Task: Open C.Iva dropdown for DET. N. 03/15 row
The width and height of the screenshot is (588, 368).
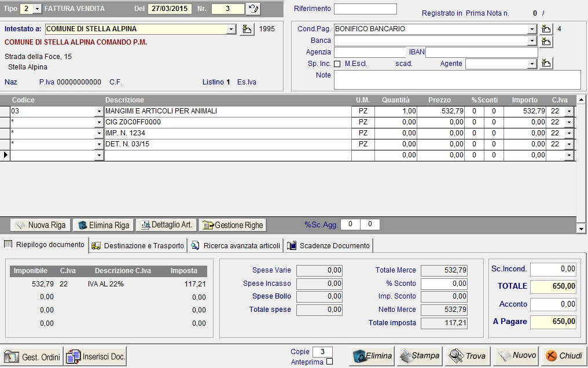Action: point(569,144)
